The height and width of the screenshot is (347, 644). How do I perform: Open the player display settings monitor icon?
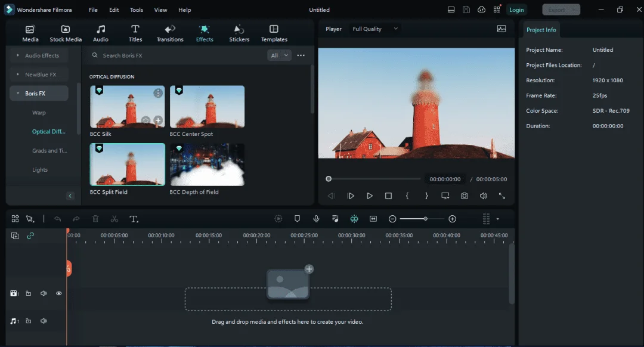(445, 196)
